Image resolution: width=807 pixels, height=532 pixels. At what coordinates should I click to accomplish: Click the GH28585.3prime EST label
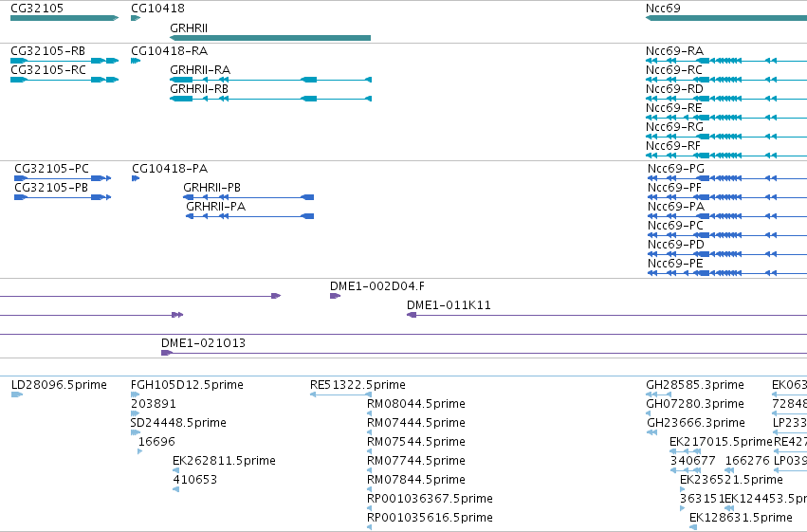[695, 385]
